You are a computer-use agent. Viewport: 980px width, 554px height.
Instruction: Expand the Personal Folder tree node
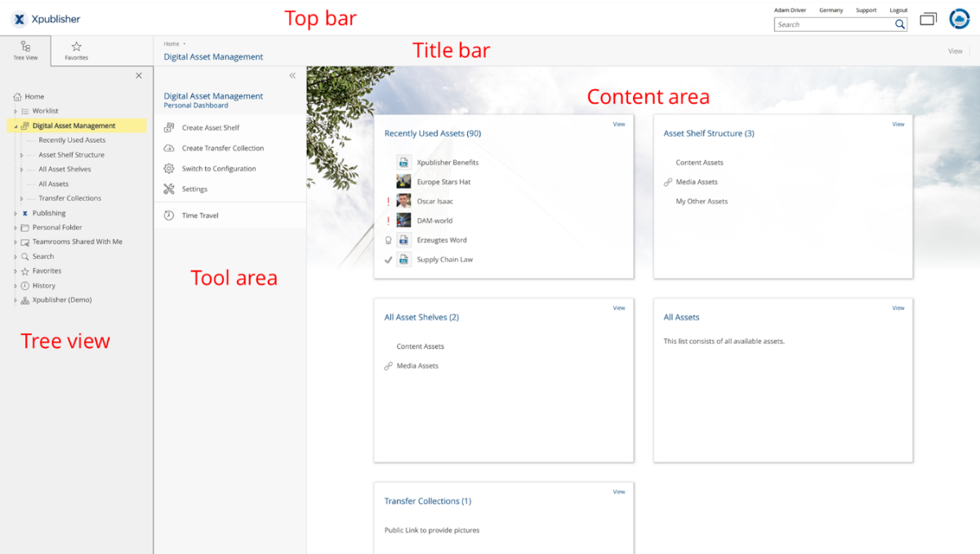click(x=15, y=228)
